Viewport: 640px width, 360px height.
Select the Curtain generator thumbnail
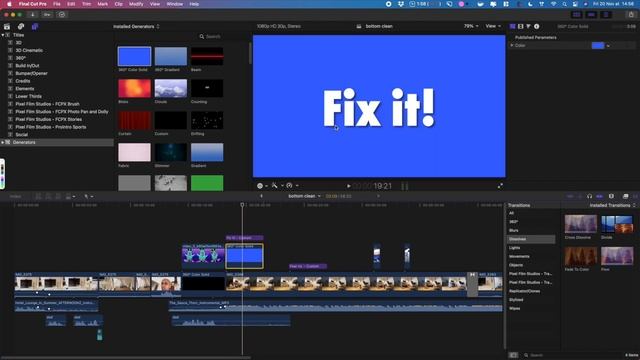(134, 120)
